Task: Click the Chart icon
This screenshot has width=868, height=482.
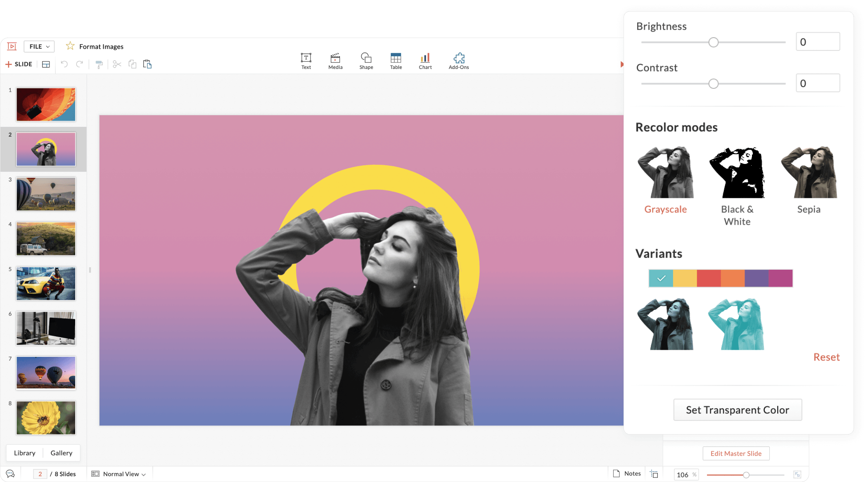Action: pyautogui.click(x=425, y=58)
